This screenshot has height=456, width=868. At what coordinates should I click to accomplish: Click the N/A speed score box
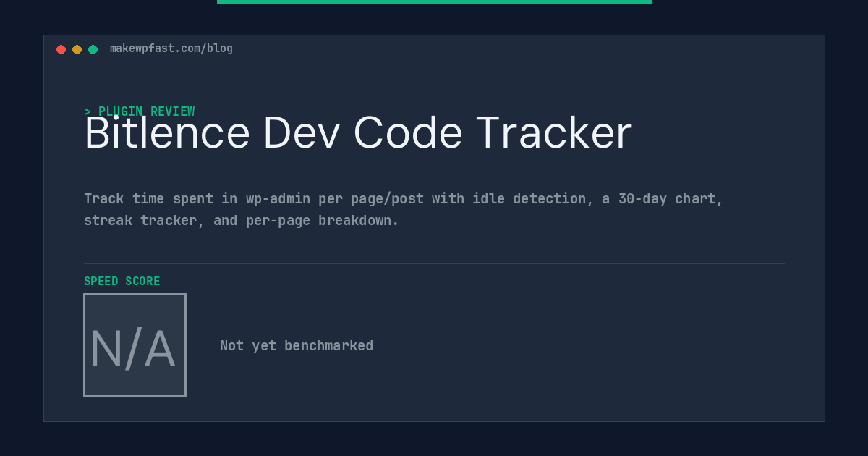click(x=135, y=345)
